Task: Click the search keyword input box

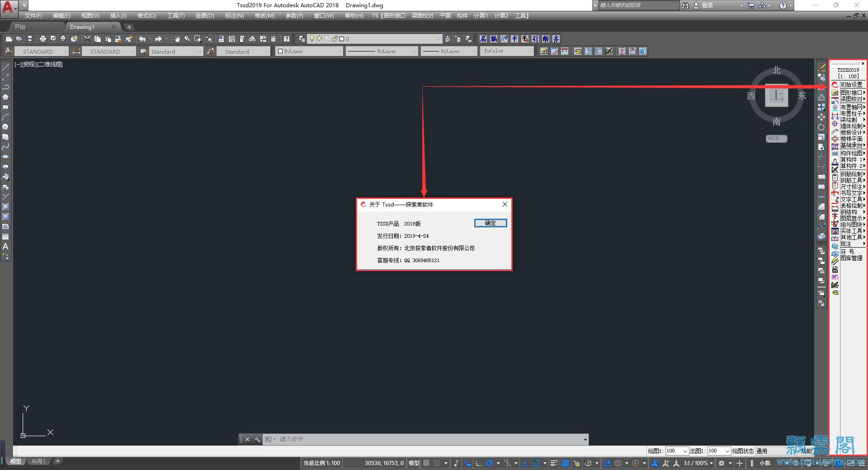Action: tap(638, 5)
